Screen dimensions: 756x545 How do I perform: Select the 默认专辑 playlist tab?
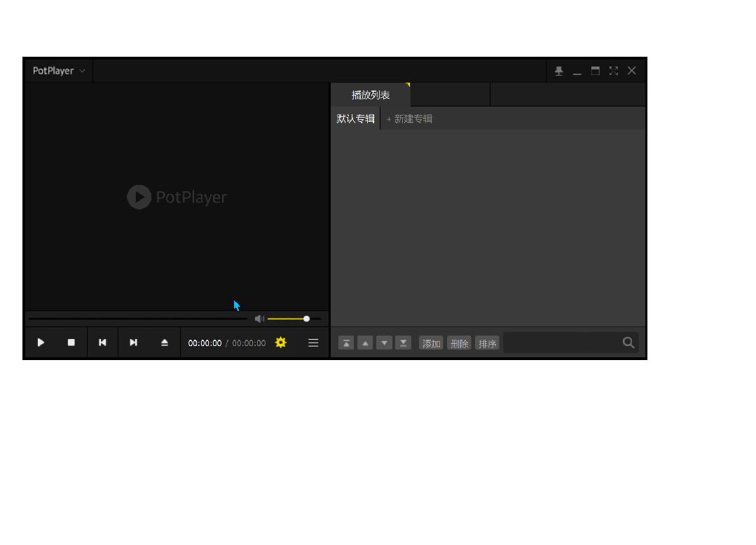(355, 118)
